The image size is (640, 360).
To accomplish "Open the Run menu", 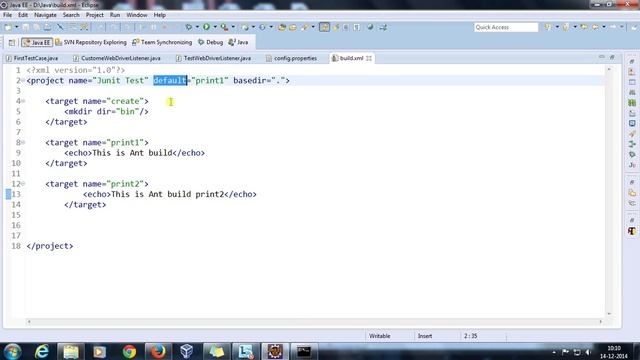I will [115, 15].
